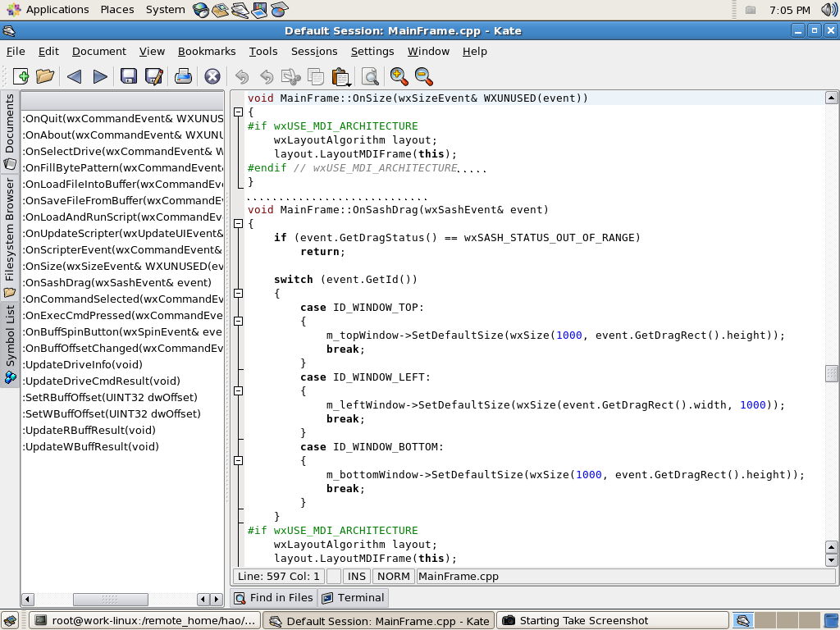Click the 7:05 PM clock in panel
Image resolution: width=840 pixels, height=630 pixels.
coord(790,10)
